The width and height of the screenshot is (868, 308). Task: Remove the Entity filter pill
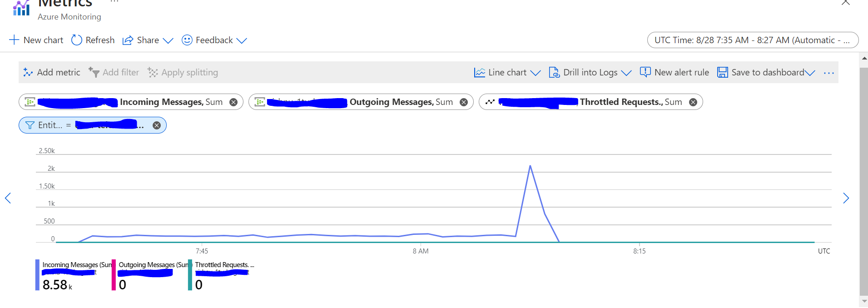pyautogui.click(x=157, y=125)
